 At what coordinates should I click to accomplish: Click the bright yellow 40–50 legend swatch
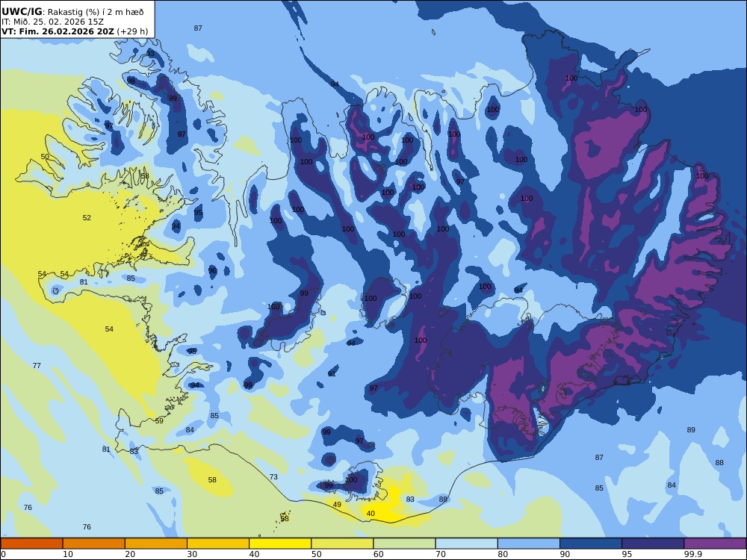[x=280, y=544]
